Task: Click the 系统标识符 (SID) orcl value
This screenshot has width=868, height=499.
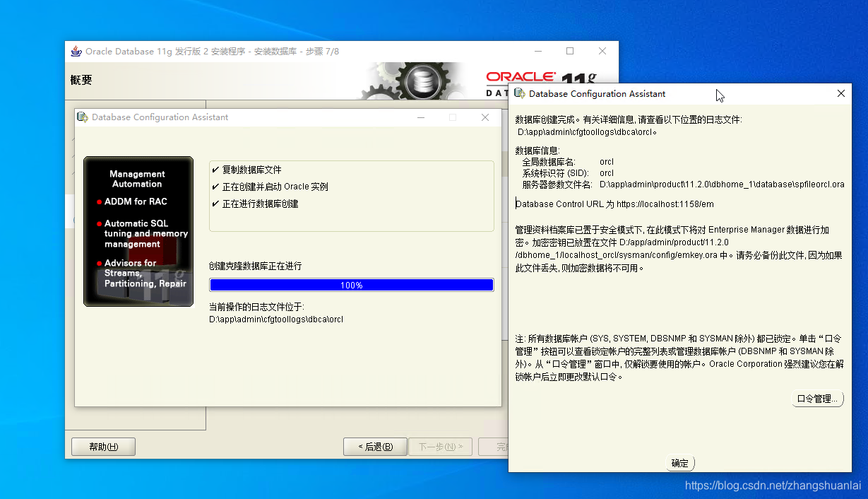Action: pyautogui.click(x=607, y=173)
